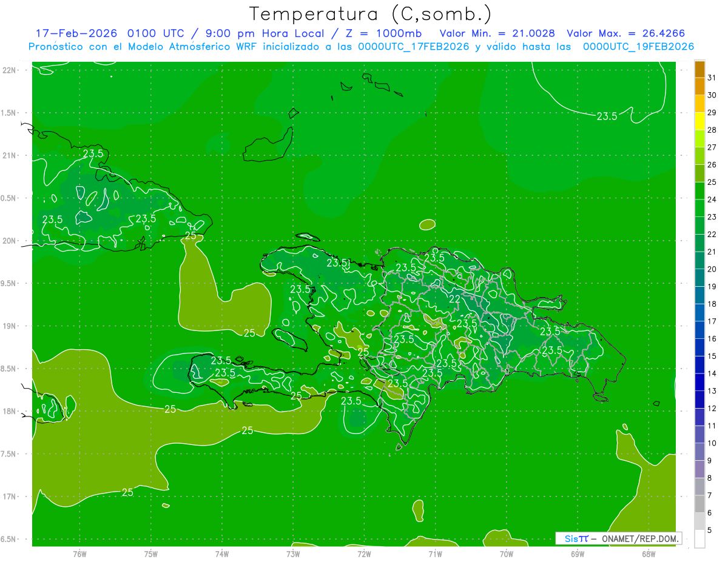Click 'Valor Min. = 21.0028' value
Viewport: 728px width, 562px height.
[497, 33]
